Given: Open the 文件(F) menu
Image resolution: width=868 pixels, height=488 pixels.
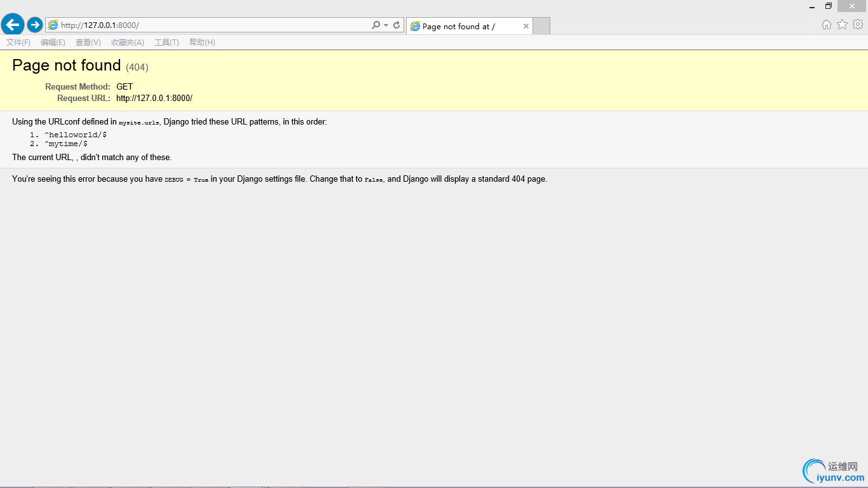Looking at the screenshot, I should [18, 43].
